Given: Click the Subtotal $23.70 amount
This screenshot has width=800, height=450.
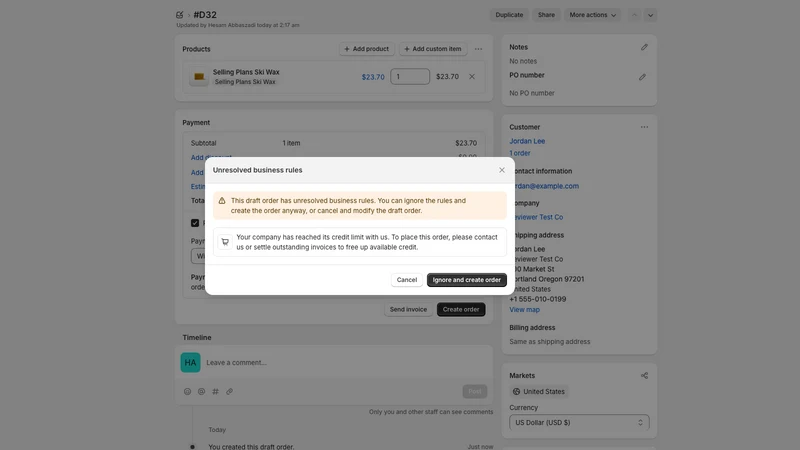Looking at the screenshot, I should (x=466, y=143).
